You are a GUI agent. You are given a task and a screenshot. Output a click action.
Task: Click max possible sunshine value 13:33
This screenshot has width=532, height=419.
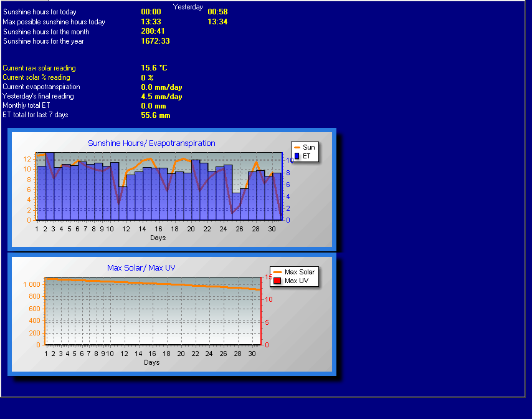(x=151, y=22)
